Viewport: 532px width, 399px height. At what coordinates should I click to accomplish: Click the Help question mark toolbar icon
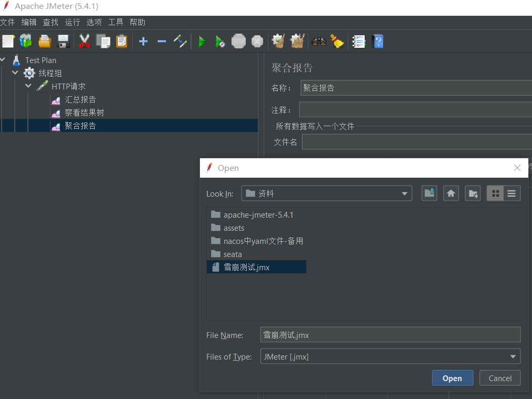pyautogui.click(x=377, y=42)
